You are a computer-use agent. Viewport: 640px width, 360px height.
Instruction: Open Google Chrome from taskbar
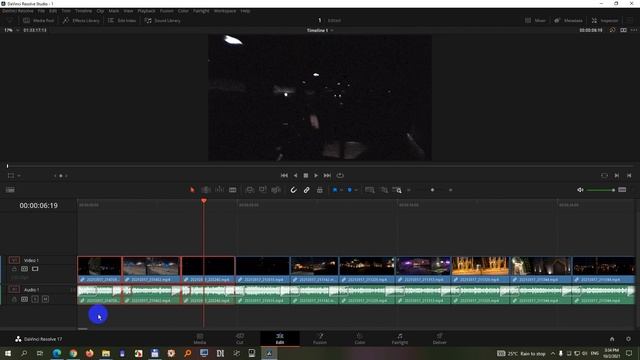coord(73,353)
